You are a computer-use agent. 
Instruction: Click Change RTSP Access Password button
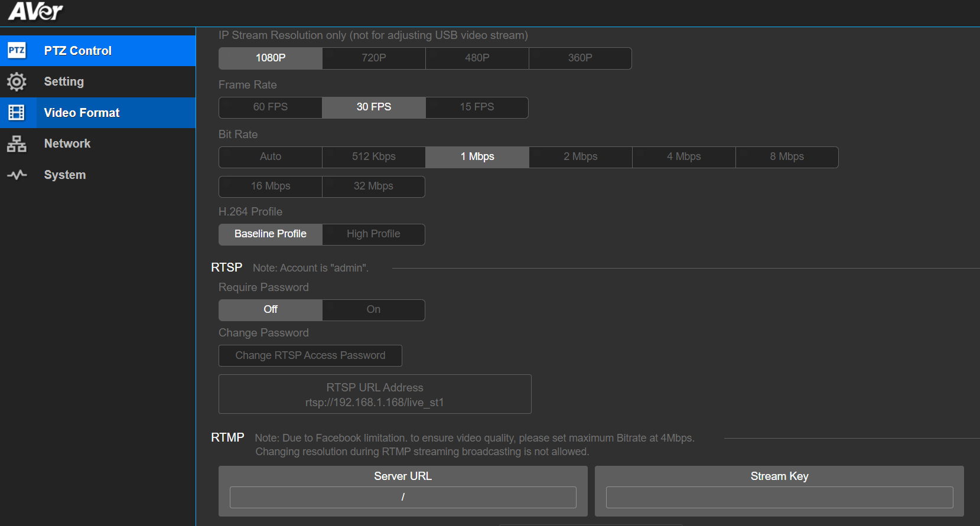310,355
